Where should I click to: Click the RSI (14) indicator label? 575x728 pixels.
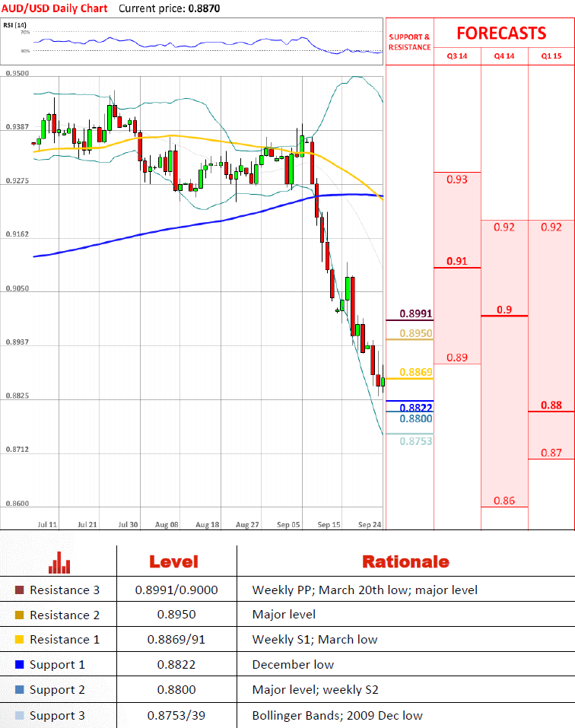(15, 24)
